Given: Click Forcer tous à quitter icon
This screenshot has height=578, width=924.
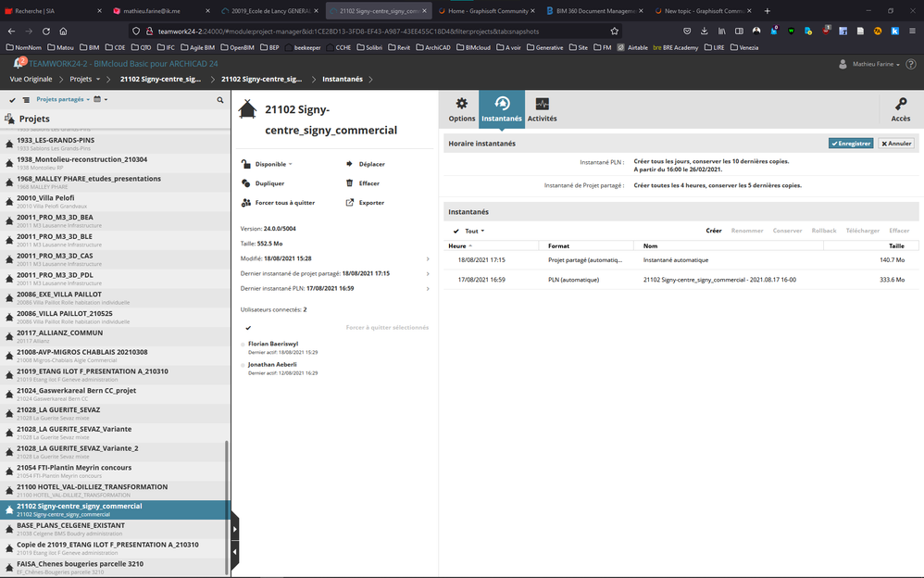Looking at the screenshot, I should pyautogui.click(x=245, y=203).
